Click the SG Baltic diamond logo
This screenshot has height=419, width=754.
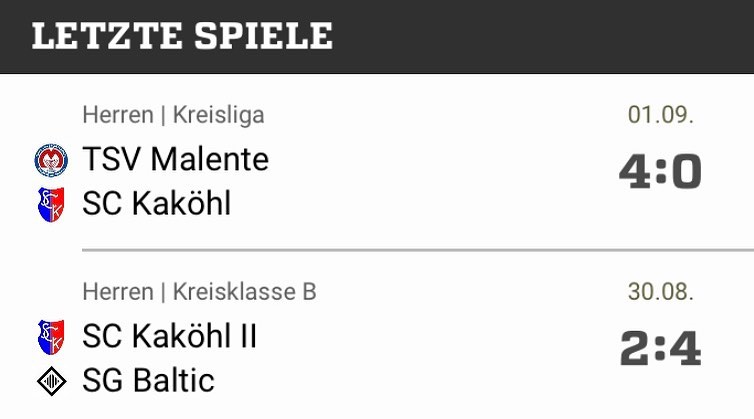(x=51, y=381)
